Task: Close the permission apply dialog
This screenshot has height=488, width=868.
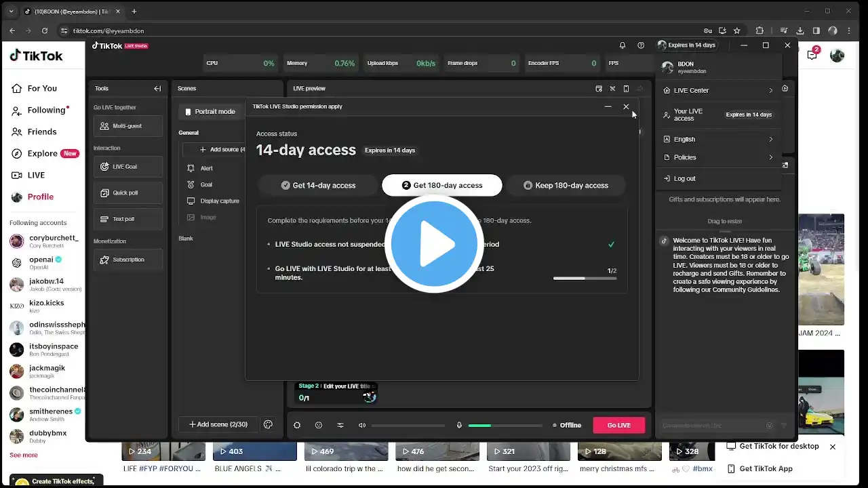Action: 626,106
